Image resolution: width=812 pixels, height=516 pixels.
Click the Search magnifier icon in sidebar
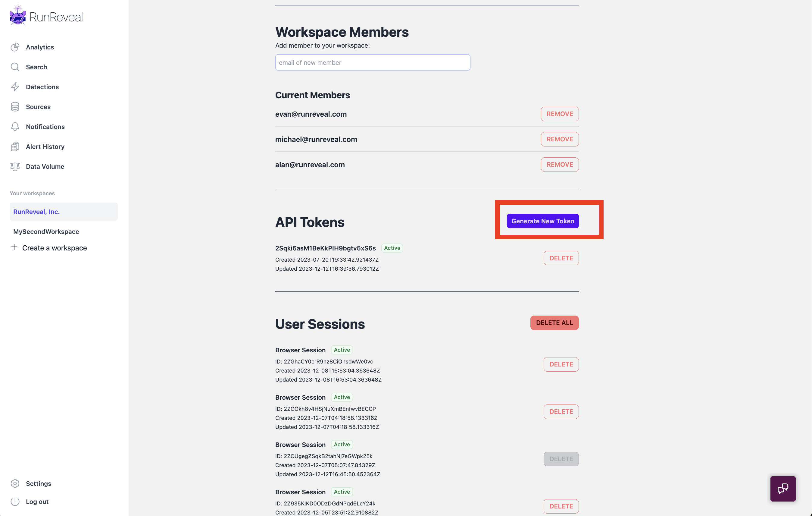point(15,67)
